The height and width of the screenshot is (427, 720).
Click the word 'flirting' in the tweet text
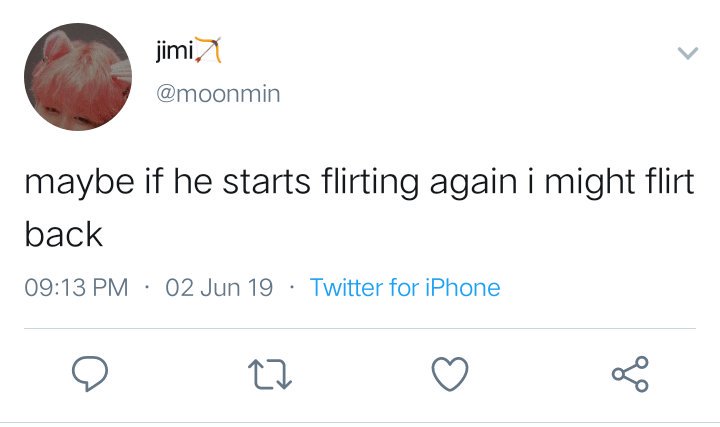(370, 182)
